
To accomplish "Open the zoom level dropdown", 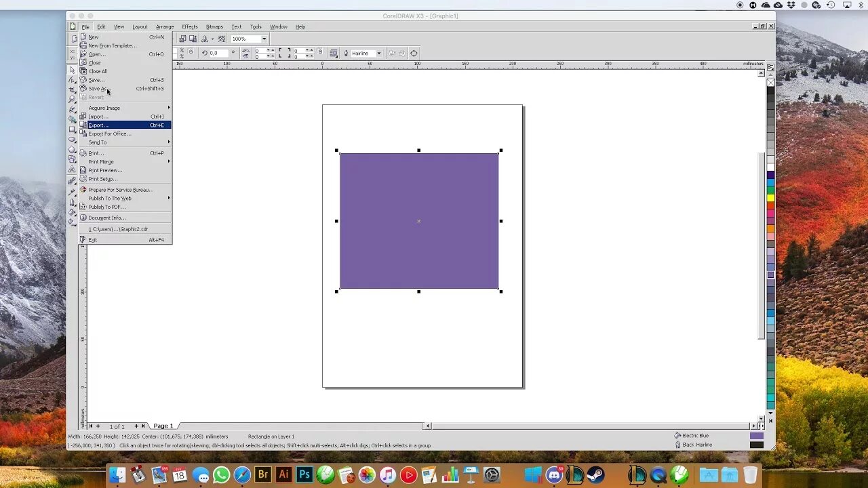I will click(x=264, y=39).
